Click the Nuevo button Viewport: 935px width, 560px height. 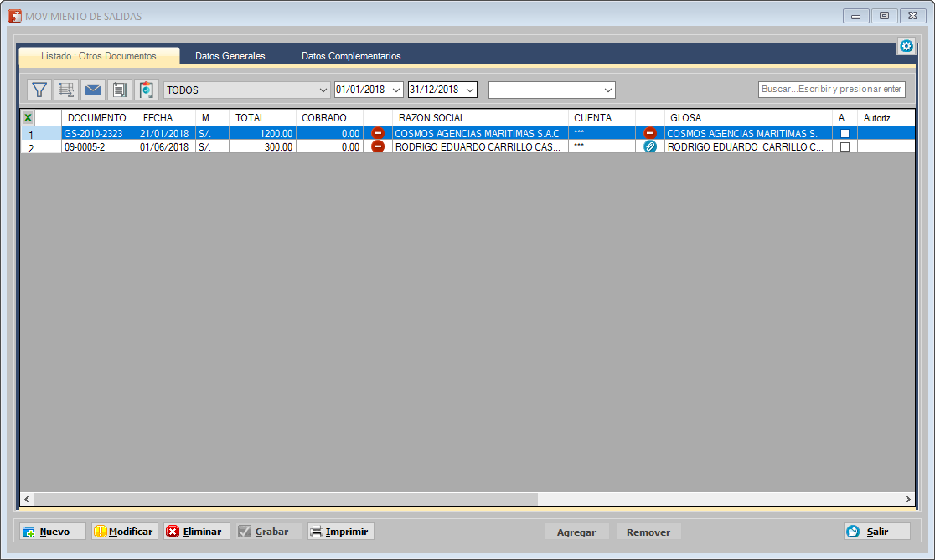coord(53,532)
